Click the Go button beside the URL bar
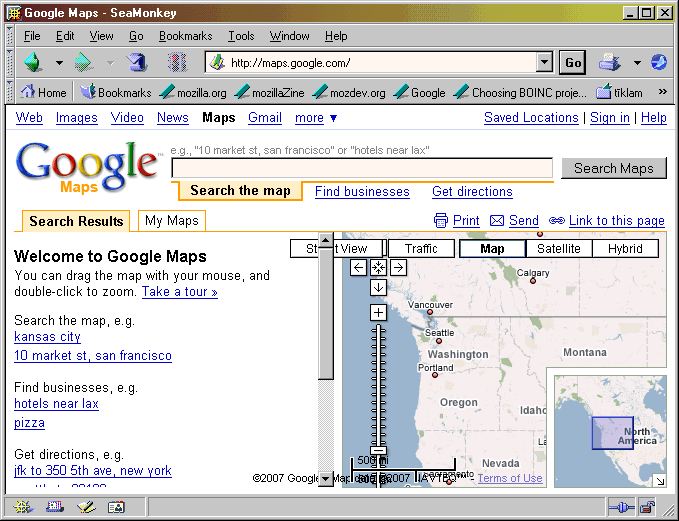 (x=572, y=63)
